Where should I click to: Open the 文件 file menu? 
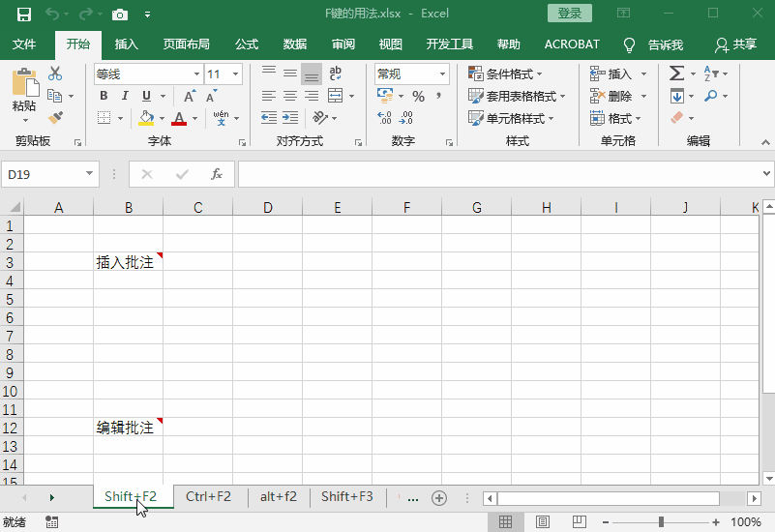(24, 44)
